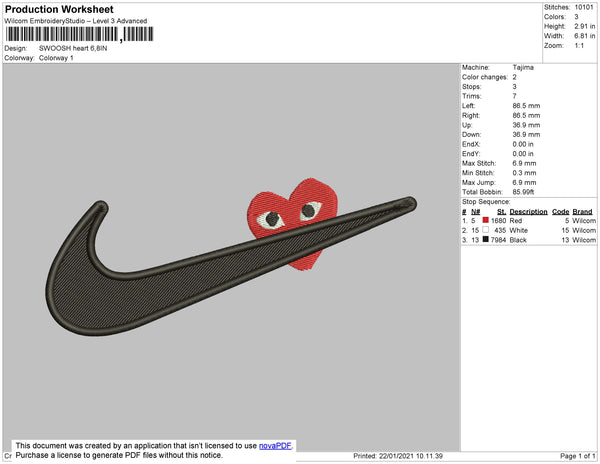600x464 pixels.
Task: Click the 'N#' column header
Action: [475, 212]
